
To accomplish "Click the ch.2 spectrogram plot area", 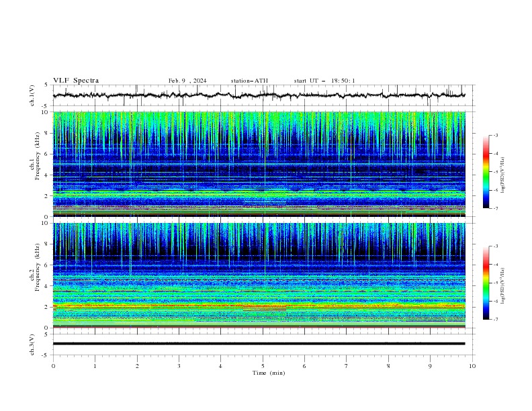I will [x=259, y=275].
